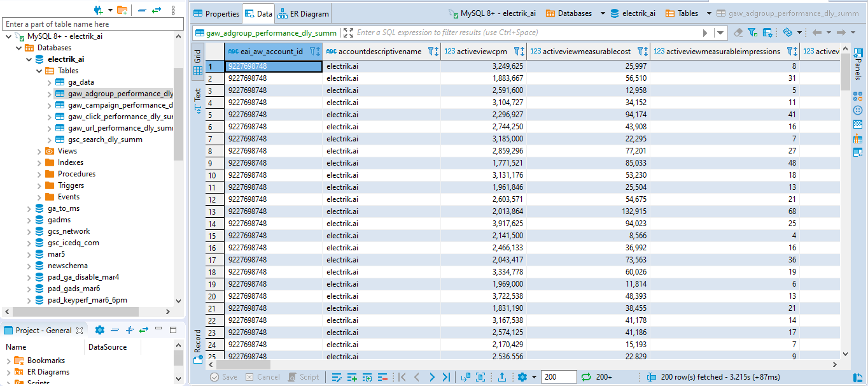This screenshot has height=386, width=868.
Task: Jump to last record using the navigation icon
Action: [447, 376]
